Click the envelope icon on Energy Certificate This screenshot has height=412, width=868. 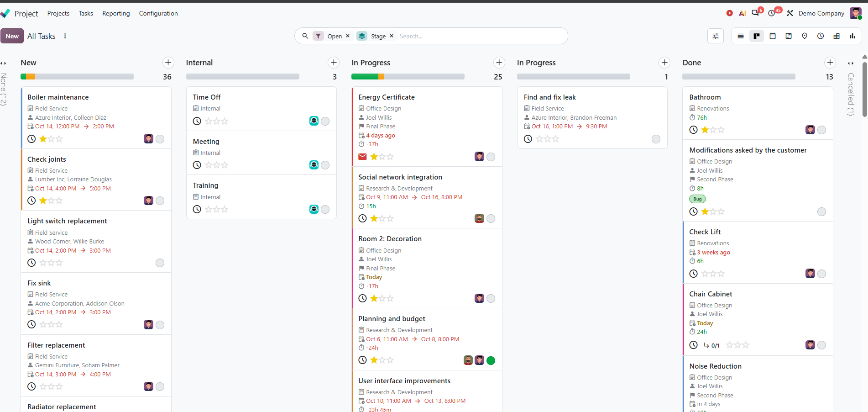point(362,157)
